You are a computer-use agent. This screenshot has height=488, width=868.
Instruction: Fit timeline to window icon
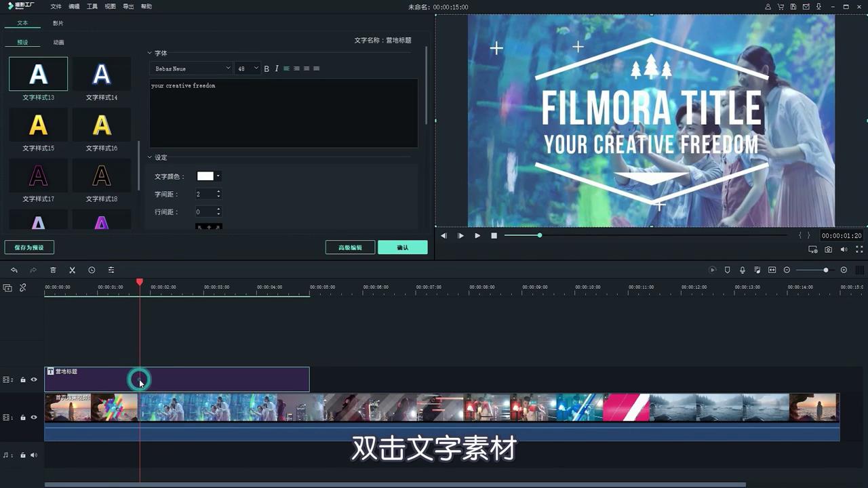tap(772, 270)
